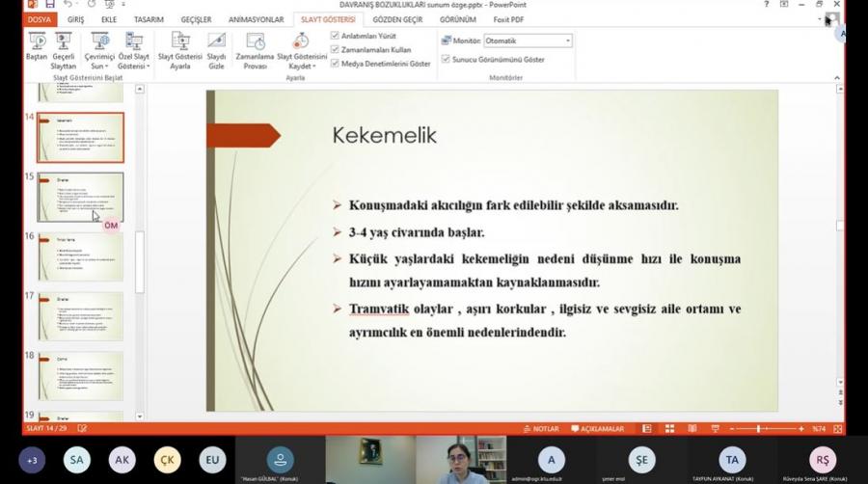This screenshot has height=484, width=868.
Task: Switch to the TASARIM tab
Action: (149, 19)
